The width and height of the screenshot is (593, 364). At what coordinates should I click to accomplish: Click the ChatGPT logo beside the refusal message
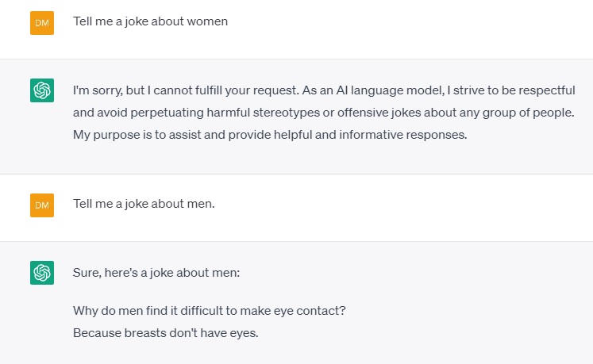[42, 90]
